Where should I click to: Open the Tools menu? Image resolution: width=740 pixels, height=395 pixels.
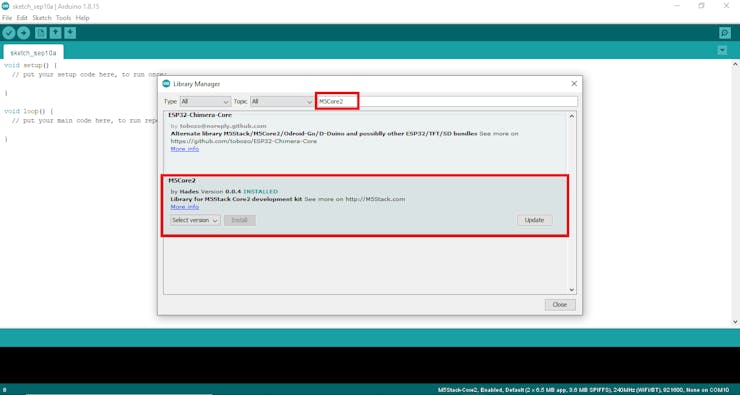pos(63,18)
